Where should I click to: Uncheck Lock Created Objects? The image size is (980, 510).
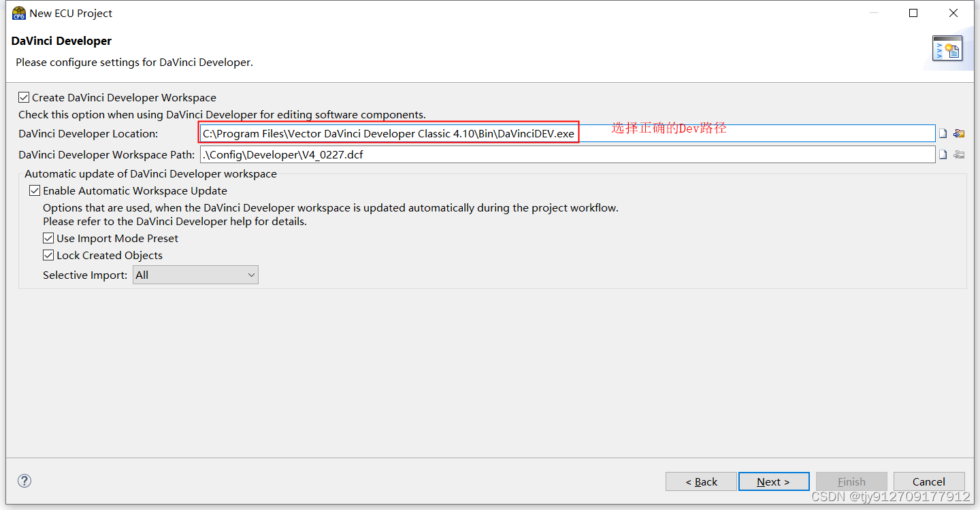[x=48, y=256]
